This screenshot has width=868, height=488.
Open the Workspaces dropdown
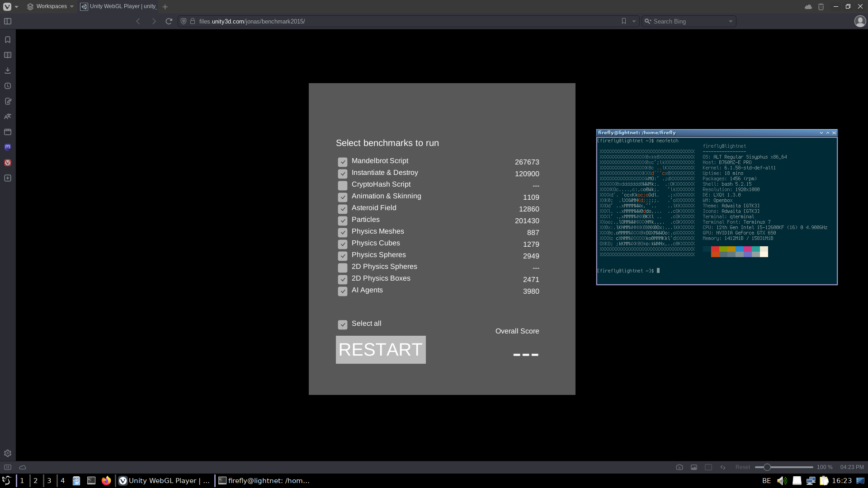(50, 6)
